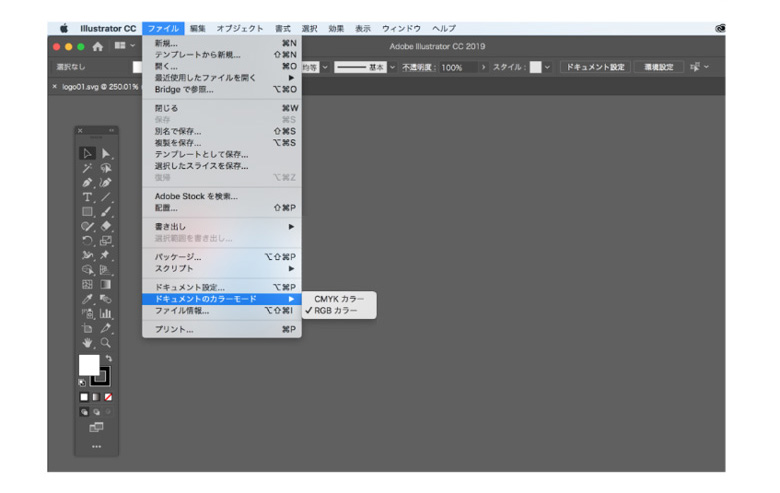Viewport: 780px width, 493px height.
Task: Select the Shape Builder tool
Action: tap(87, 270)
